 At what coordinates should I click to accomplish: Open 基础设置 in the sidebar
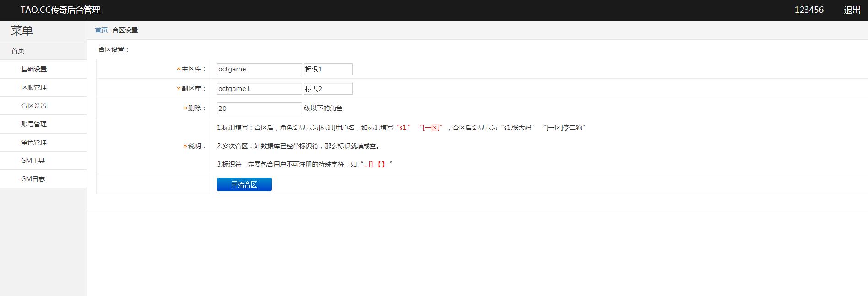coord(34,69)
